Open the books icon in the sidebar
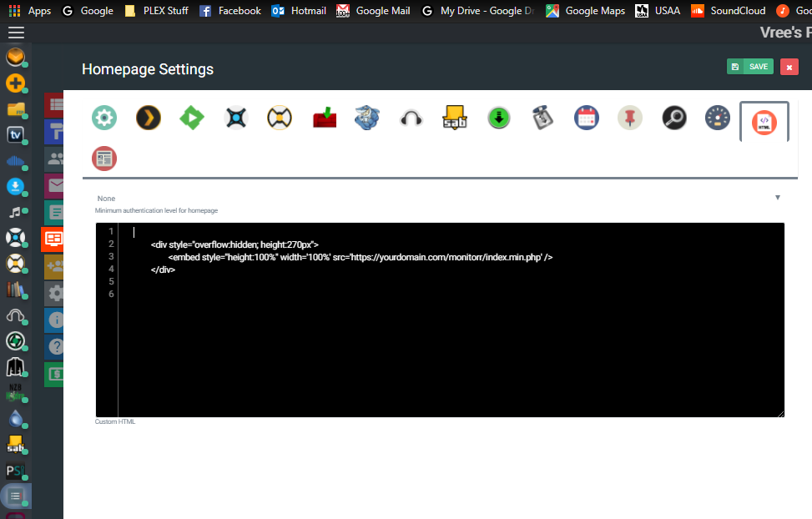812x519 pixels. (15, 290)
